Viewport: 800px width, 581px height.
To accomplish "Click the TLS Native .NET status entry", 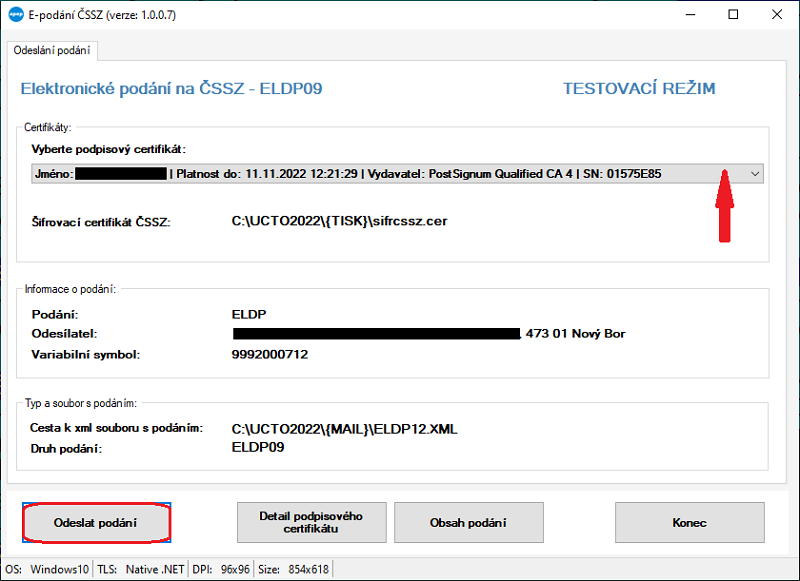I will coord(141,569).
